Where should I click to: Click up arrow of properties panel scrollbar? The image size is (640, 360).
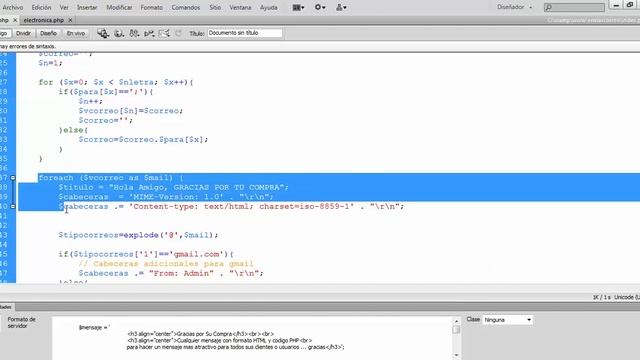click(456, 321)
